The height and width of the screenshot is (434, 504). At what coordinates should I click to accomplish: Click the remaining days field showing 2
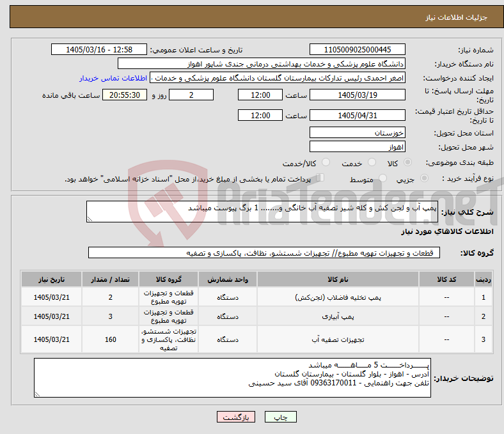pos(191,95)
